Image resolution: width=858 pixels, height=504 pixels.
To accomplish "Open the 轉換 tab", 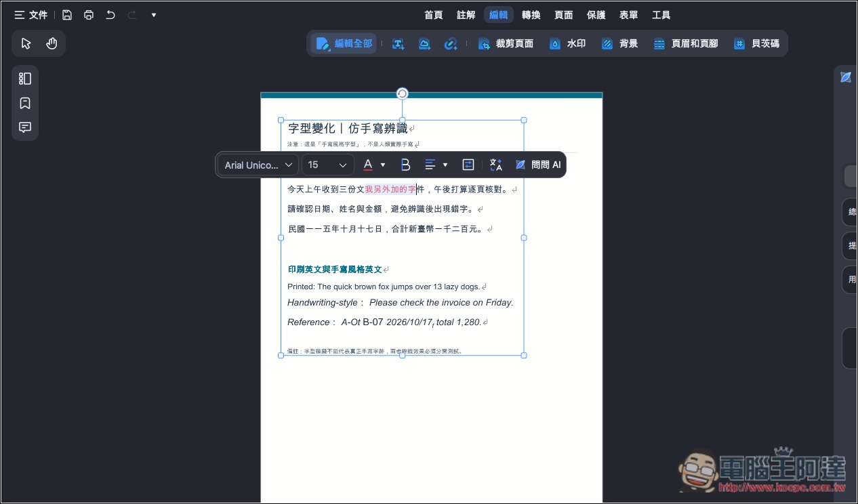I will point(531,15).
